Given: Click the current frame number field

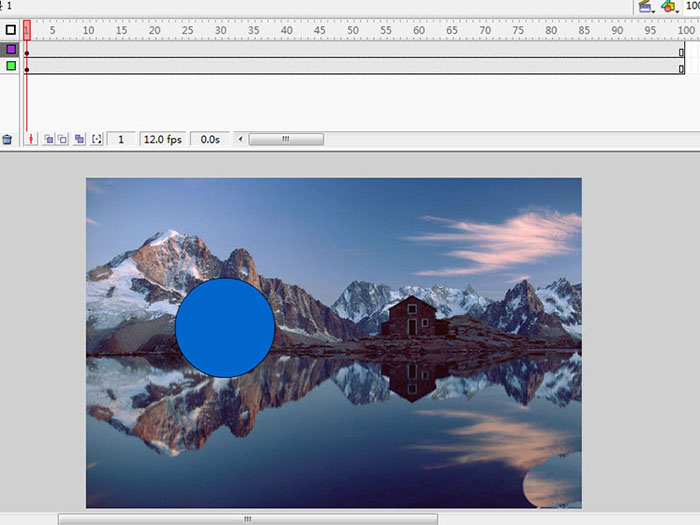Looking at the screenshot, I should (121, 140).
